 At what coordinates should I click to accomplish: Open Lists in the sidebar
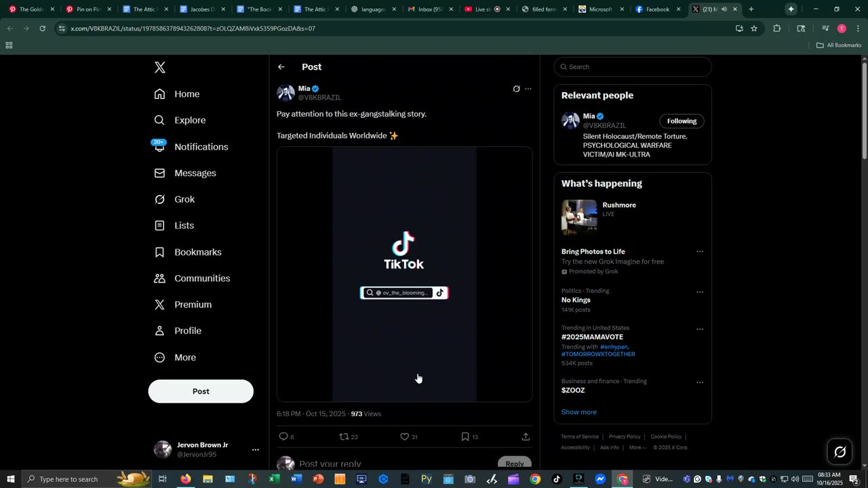[x=174, y=226]
